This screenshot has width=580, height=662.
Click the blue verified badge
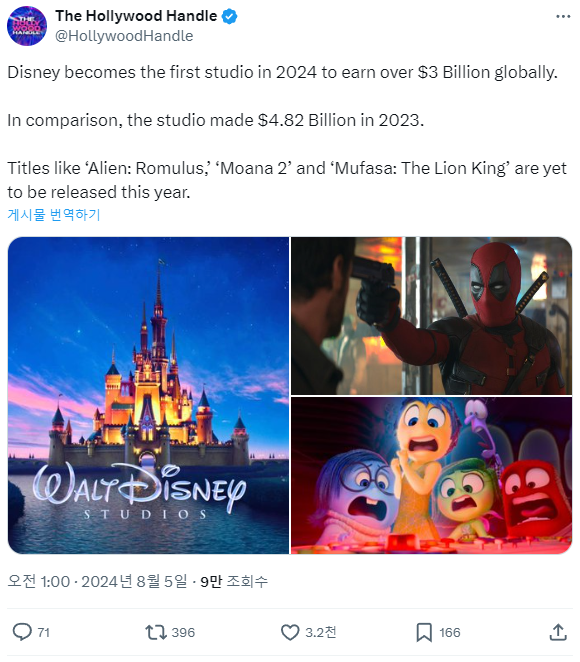point(229,16)
